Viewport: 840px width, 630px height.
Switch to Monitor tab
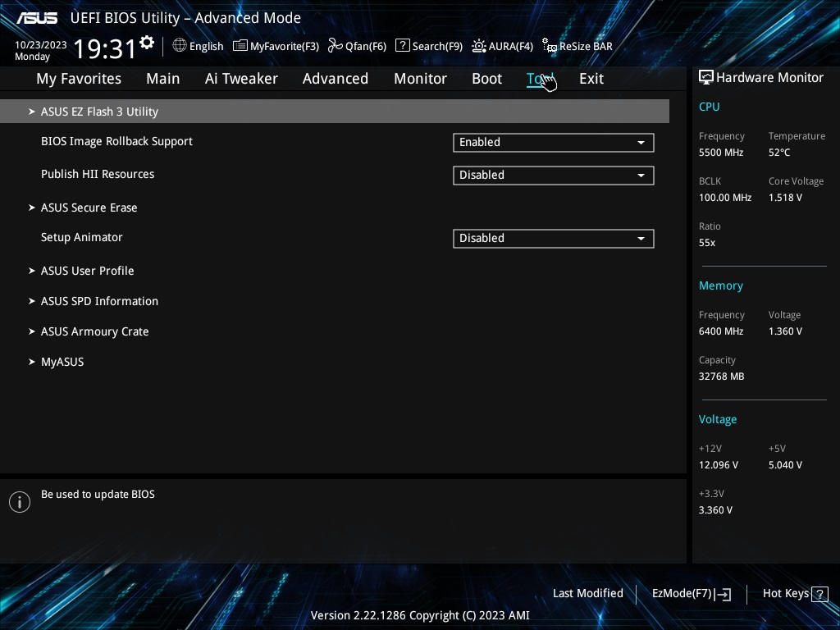[x=421, y=79]
